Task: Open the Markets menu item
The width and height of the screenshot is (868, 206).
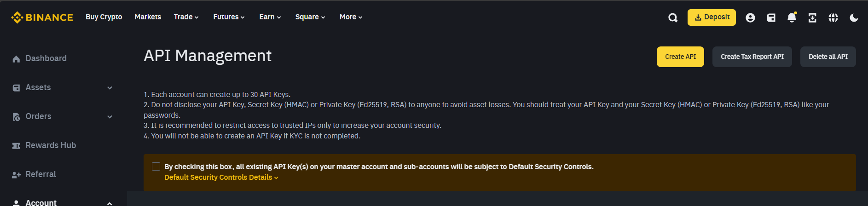Action: tap(148, 17)
